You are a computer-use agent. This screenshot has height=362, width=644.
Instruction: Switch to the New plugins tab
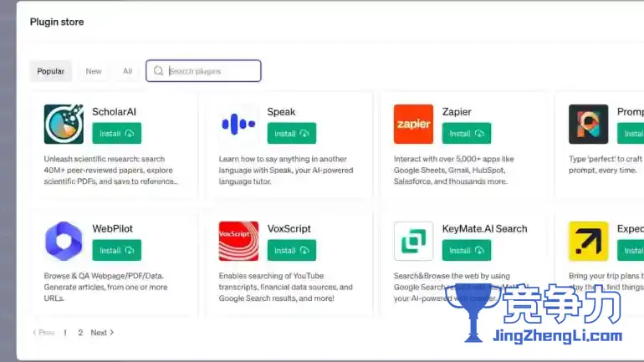[x=94, y=71]
